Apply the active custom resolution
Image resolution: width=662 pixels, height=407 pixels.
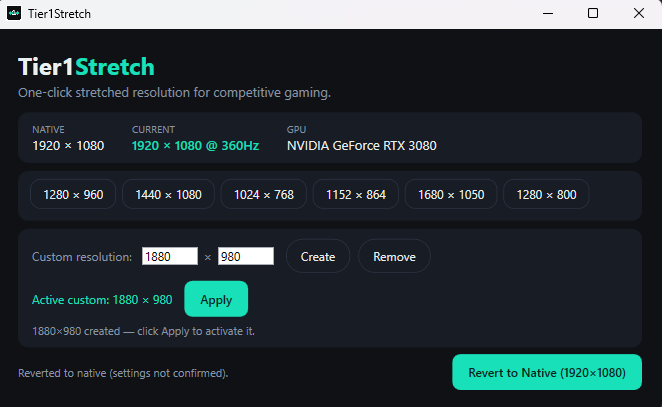click(216, 299)
